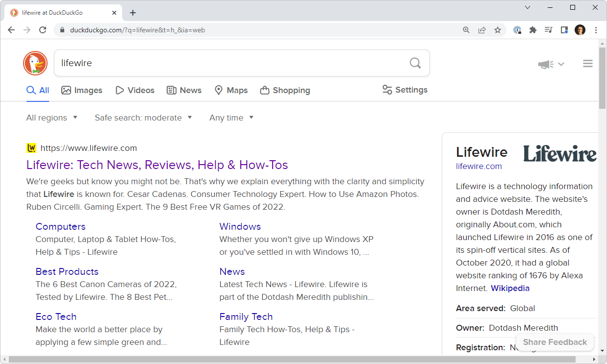
Task: Select the All results tab
Action: point(38,90)
